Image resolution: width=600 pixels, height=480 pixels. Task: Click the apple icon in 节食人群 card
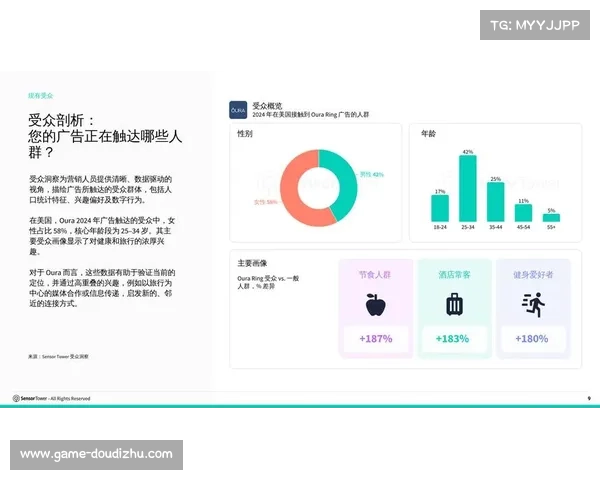tap(375, 305)
